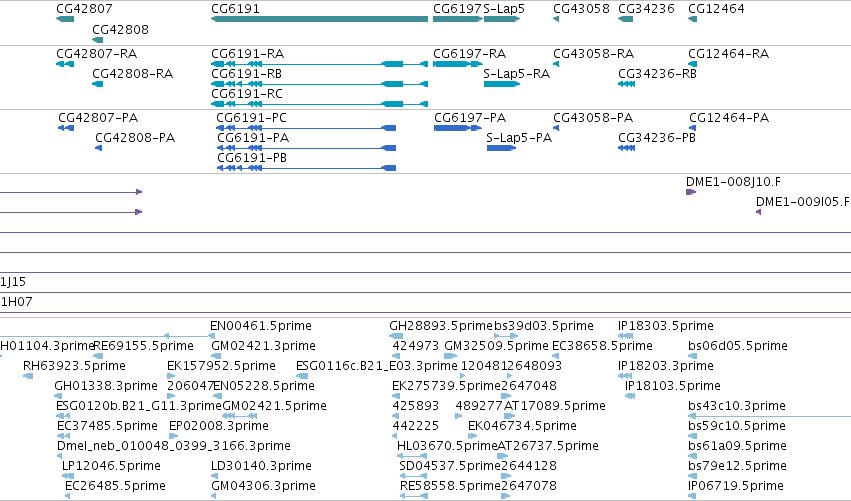Select the S-Lap5 gene label
This screenshot has width=851, height=501.
tap(504, 9)
